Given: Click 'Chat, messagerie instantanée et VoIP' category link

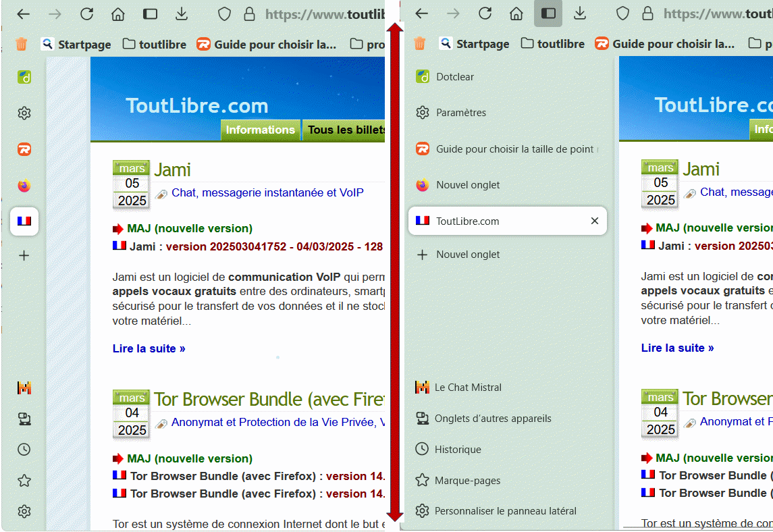Looking at the screenshot, I should 267,193.
